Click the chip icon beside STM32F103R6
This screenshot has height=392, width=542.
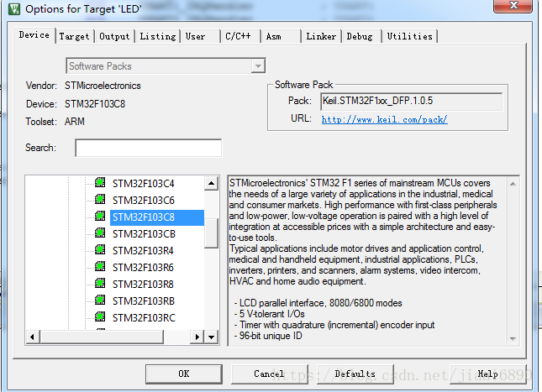[x=100, y=267]
